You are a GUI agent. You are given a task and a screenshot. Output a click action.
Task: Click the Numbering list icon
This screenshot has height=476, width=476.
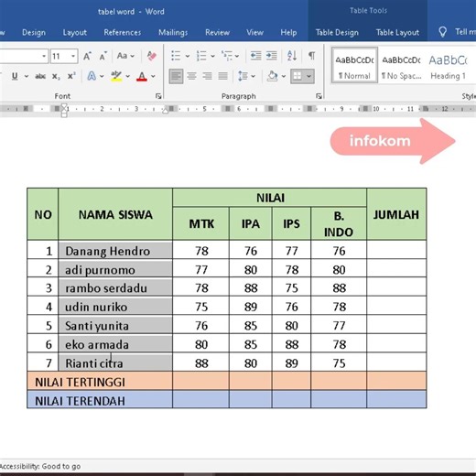pyautogui.click(x=201, y=56)
